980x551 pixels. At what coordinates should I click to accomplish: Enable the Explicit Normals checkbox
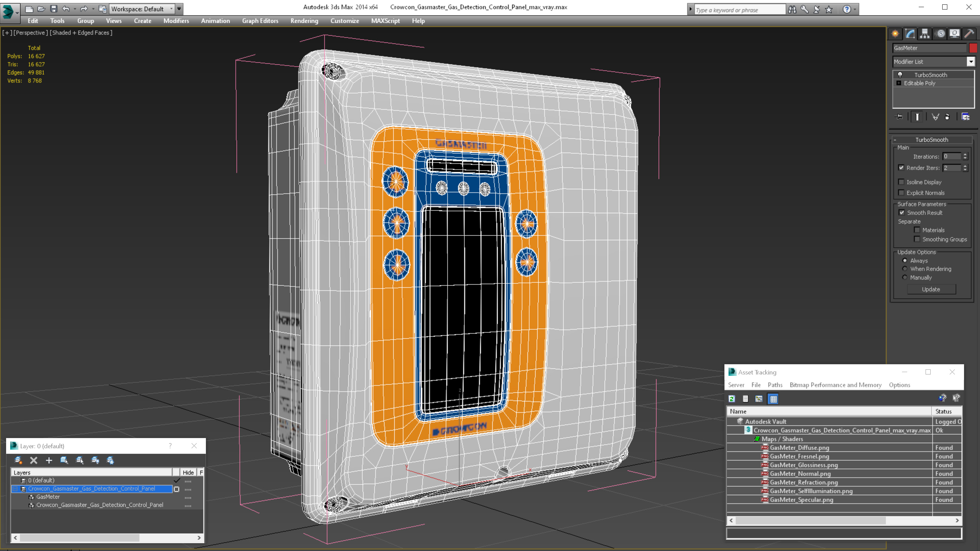point(901,193)
